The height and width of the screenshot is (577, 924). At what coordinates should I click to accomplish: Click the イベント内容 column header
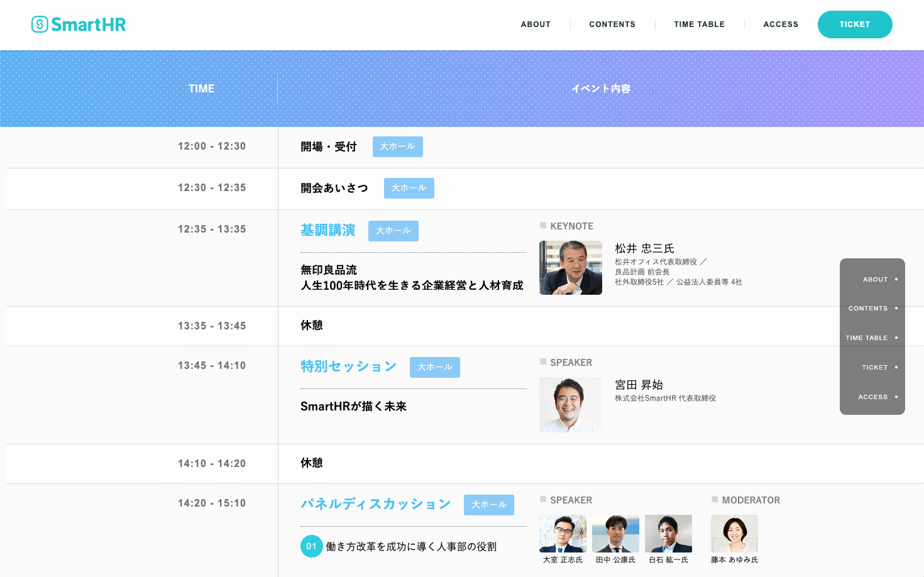[x=601, y=89]
